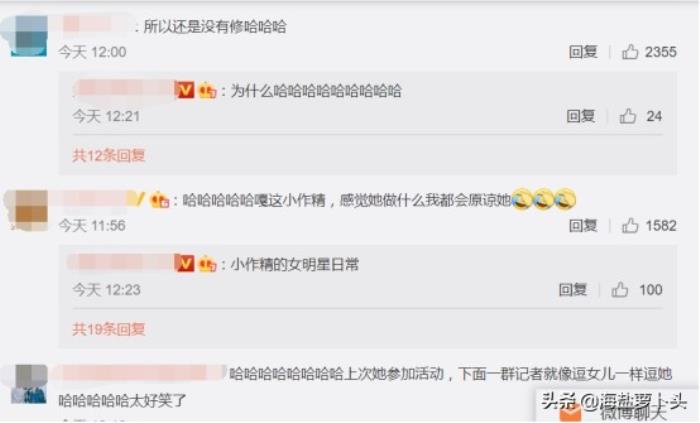Reply to the 12:21 sub-comment
700x423 pixels.
581,116
